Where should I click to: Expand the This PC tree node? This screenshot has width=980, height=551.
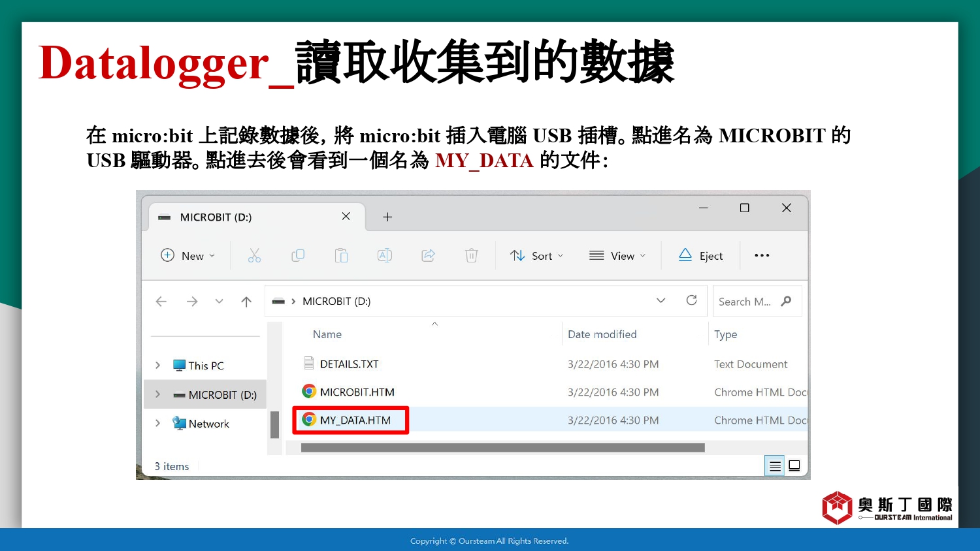[157, 366]
